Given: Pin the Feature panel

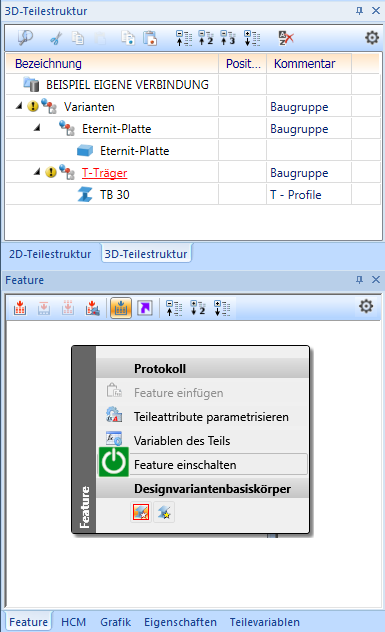Looking at the screenshot, I should pyautogui.click(x=359, y=279).
